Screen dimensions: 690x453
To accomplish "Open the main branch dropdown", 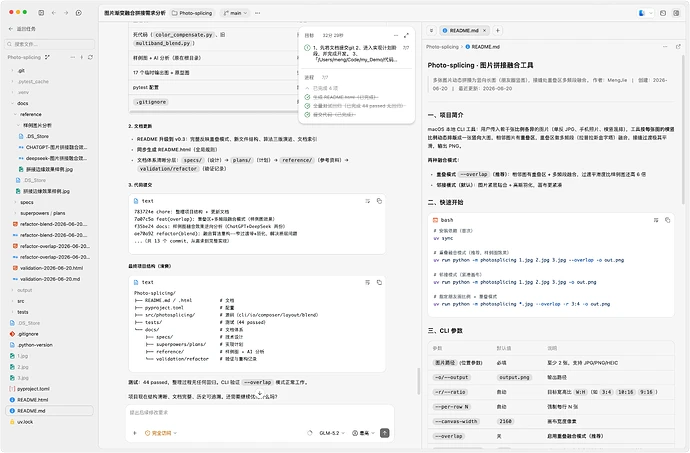I will point(235,13).
